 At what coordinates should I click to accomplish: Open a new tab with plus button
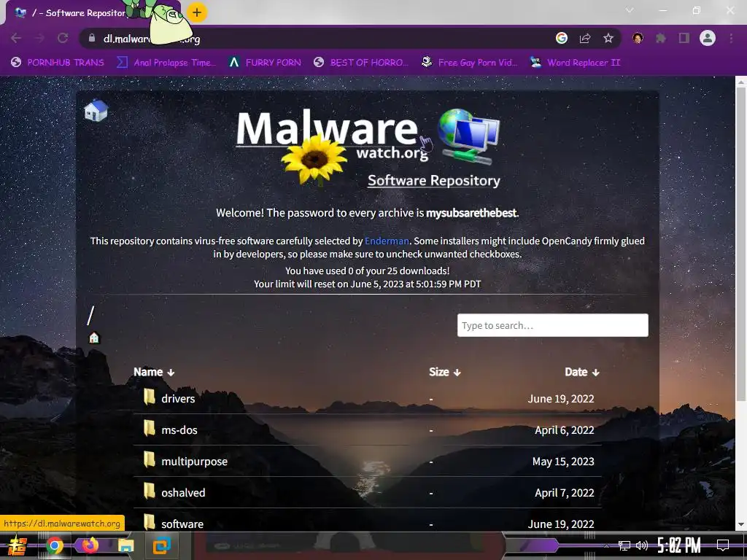click(197, 12)
